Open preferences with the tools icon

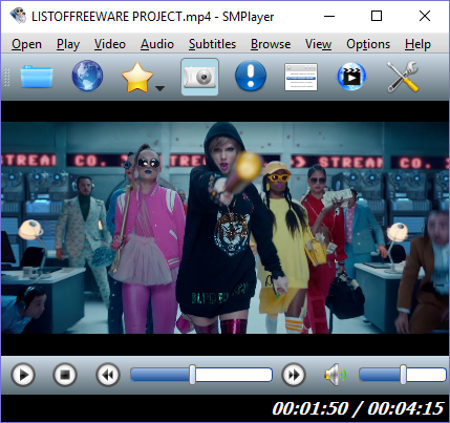(x=402, y=77)
